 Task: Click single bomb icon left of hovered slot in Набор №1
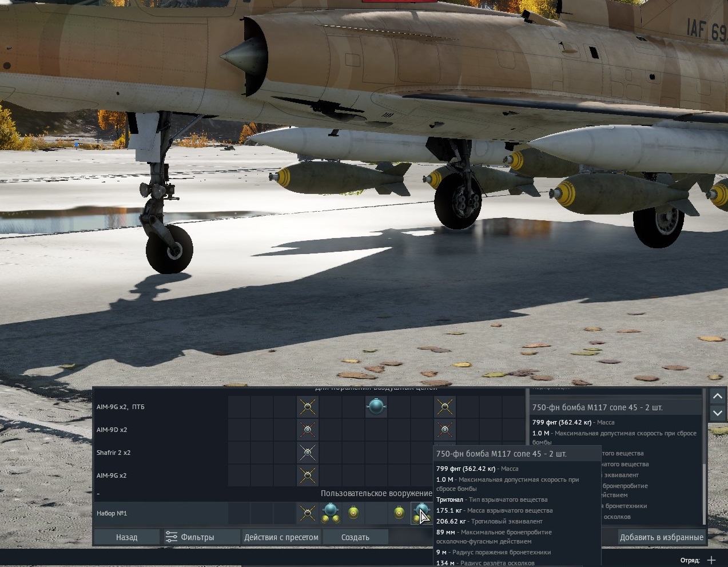click(399, 513)
